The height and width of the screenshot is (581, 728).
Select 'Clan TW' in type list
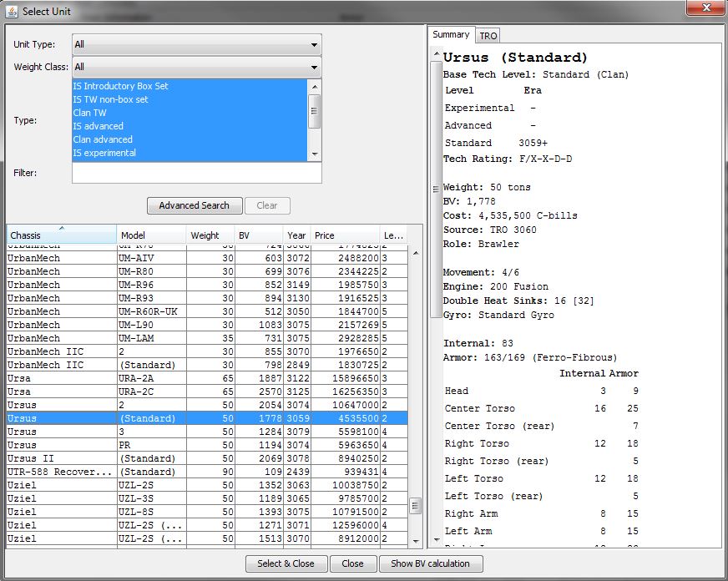coord(190,113)
